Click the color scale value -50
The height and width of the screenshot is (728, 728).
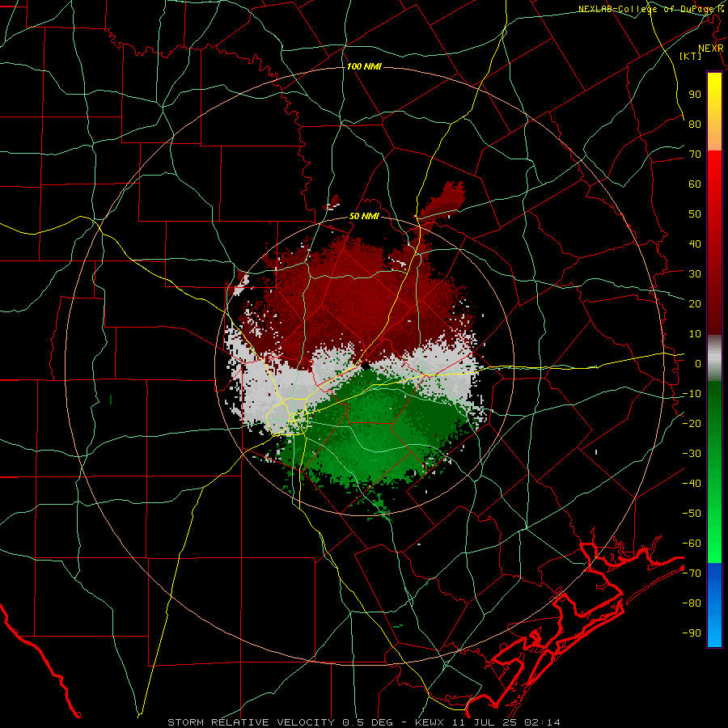pyautogui.click(x=692, y=514)
